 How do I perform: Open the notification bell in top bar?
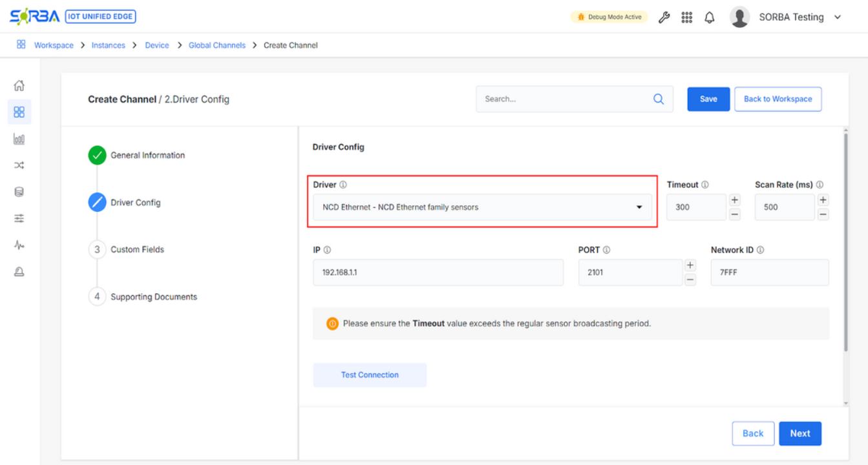click(x=710, y=17)
